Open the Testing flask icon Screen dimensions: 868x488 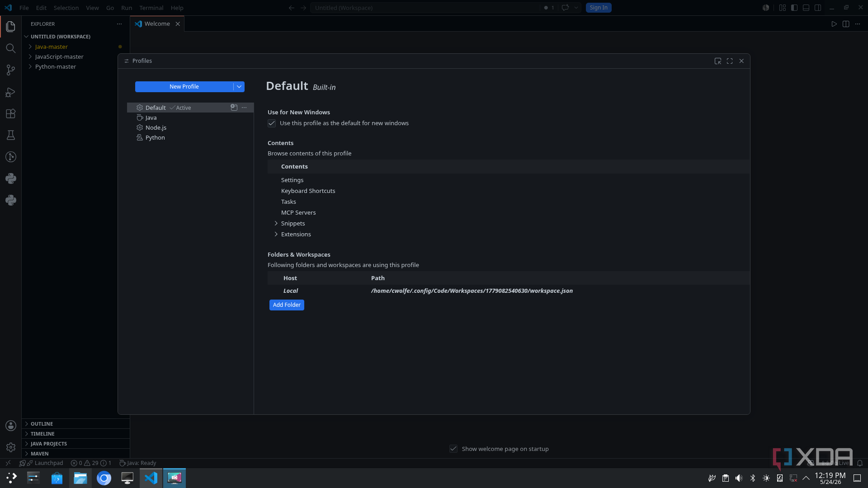(11, 135)
